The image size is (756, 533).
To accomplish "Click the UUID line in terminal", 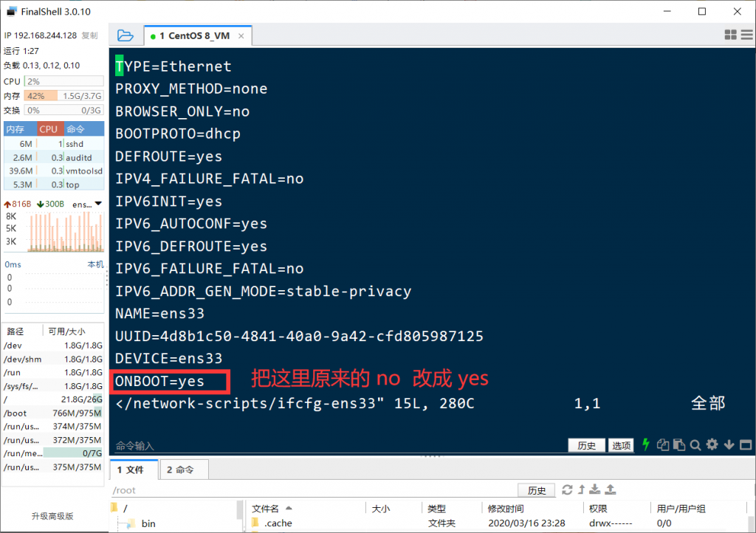I will tap(299, 336).
